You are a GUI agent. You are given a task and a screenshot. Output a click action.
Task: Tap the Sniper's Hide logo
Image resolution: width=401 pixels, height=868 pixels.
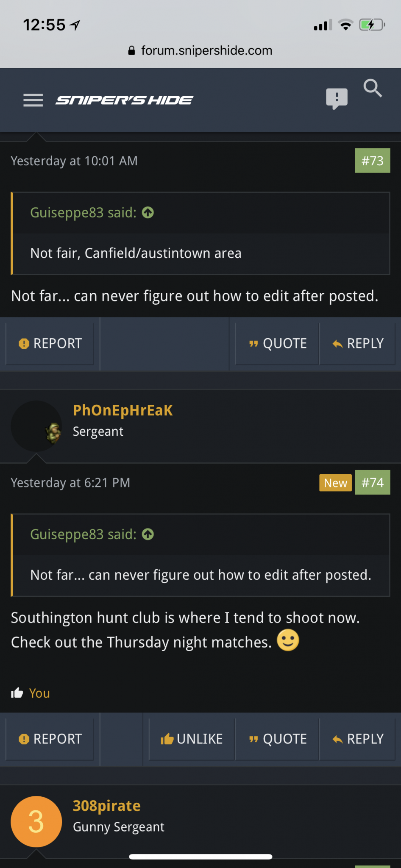coord(124,100)
